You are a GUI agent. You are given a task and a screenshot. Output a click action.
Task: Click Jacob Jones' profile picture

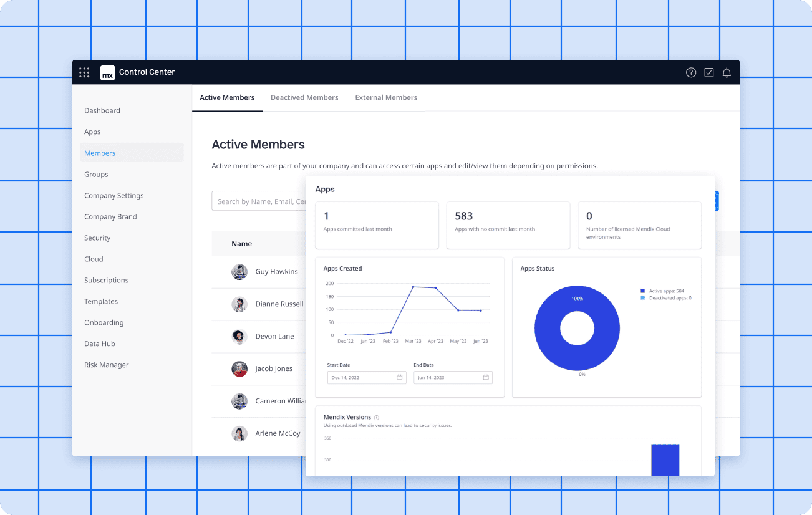pyautogui.click(x=239, y=369)
